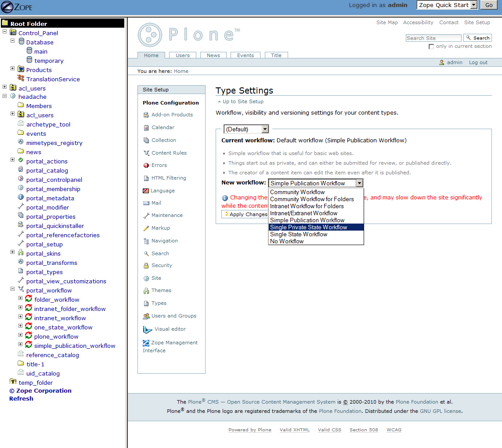Viewport: 502px width, 448px height.
Task: Click the temp_folder tree icon
Action: (x=13, y=381)
